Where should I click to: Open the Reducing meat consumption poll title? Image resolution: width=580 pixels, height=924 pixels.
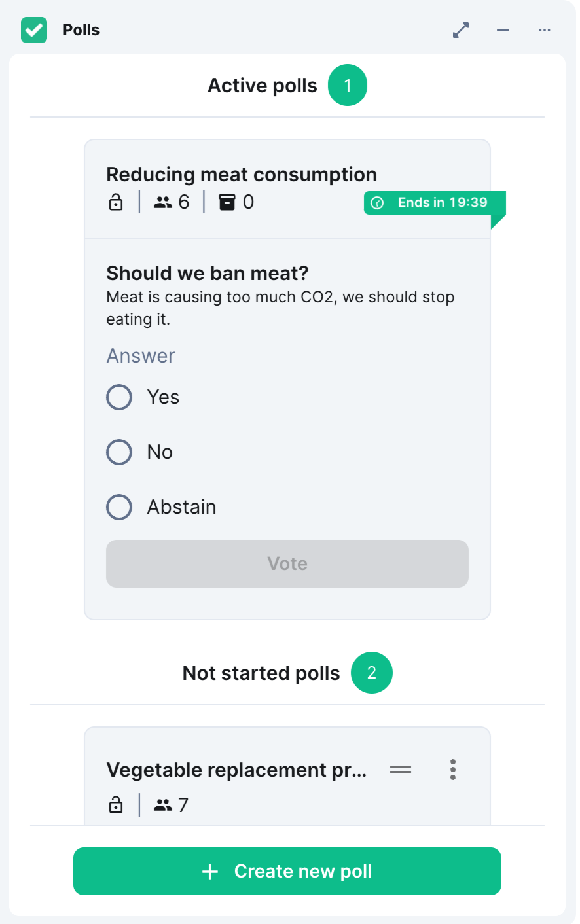[x=242, y=175]
